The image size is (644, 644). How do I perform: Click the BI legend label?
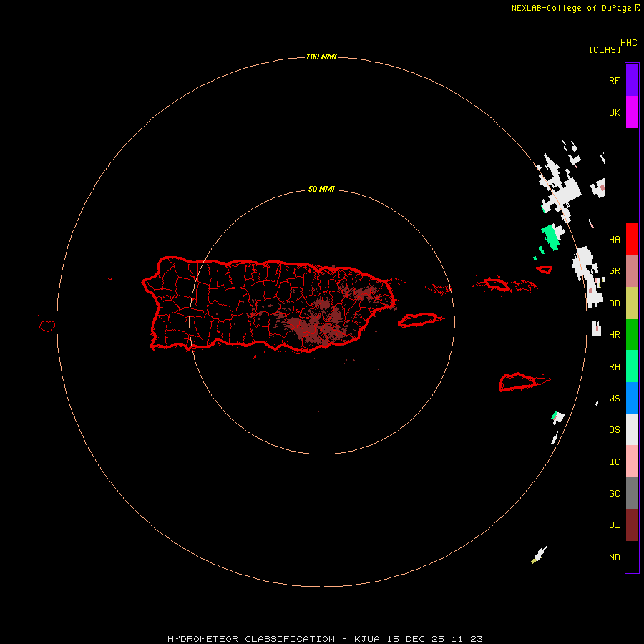(614, 525)
